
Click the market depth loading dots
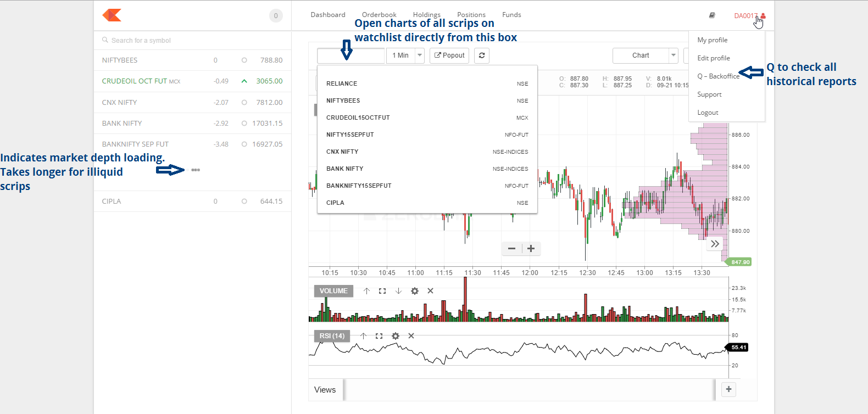(196, 170)
